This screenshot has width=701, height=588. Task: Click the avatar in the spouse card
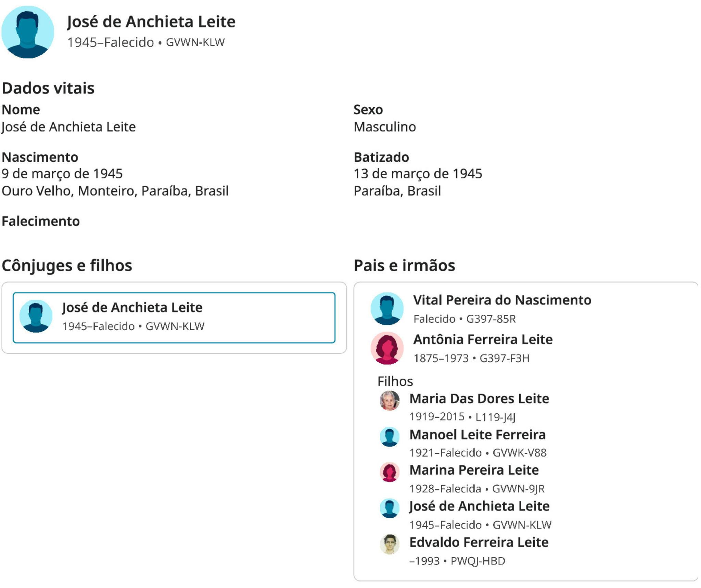[x=36, y=316]
